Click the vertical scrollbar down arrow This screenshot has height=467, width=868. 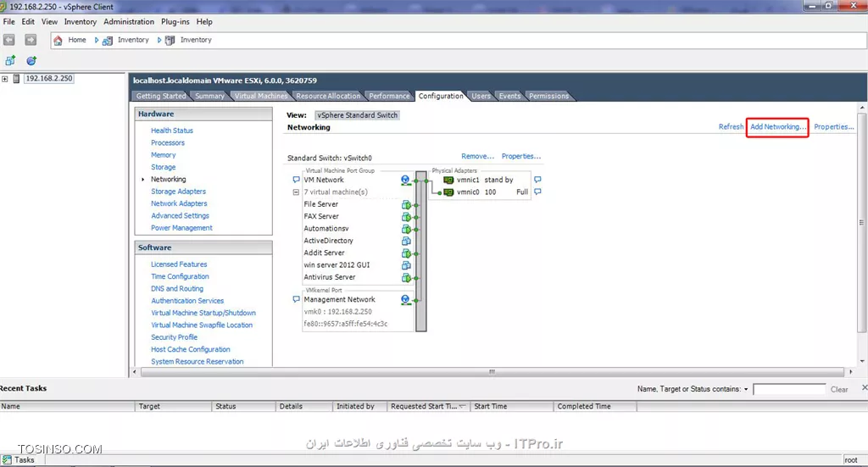(861, 361)
